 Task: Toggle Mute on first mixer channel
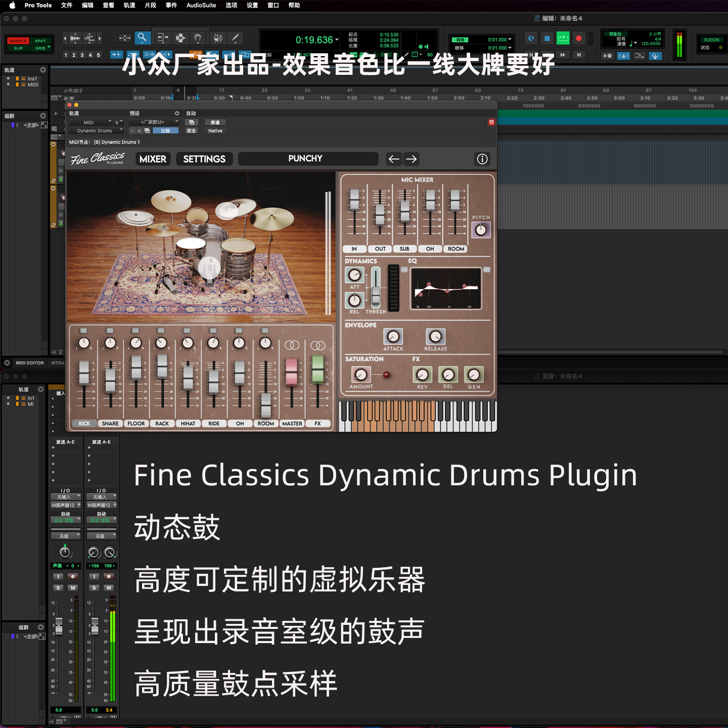(73, 588)
